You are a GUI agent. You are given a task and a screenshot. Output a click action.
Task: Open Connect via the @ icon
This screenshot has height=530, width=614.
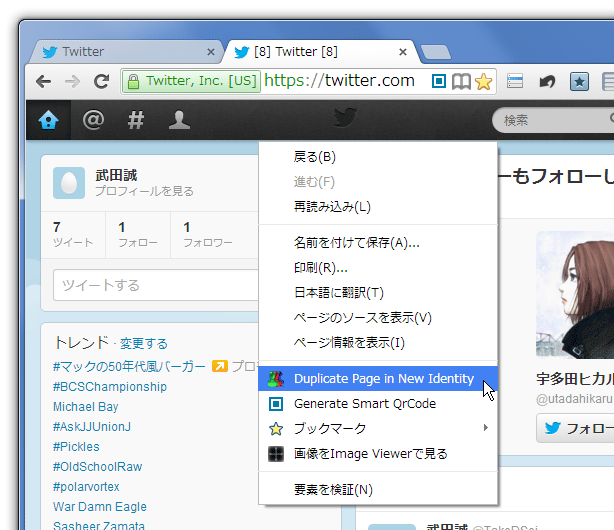click(x=93, y=120)
